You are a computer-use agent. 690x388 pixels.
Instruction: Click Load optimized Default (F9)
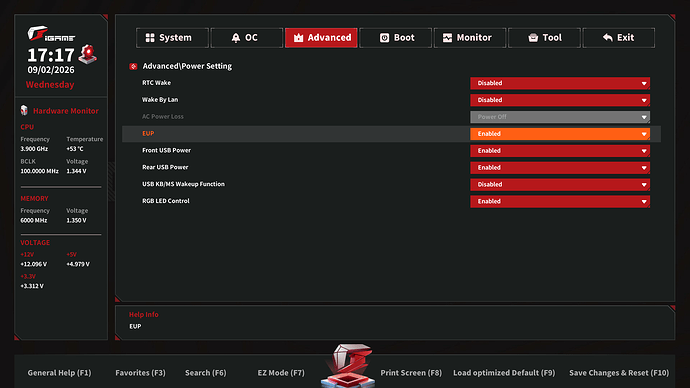[504, 373]
